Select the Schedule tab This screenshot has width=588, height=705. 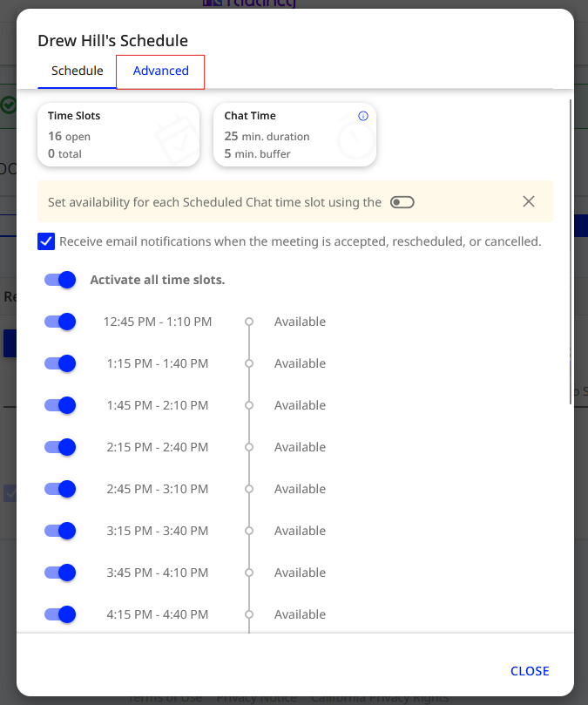coord(77,71)
